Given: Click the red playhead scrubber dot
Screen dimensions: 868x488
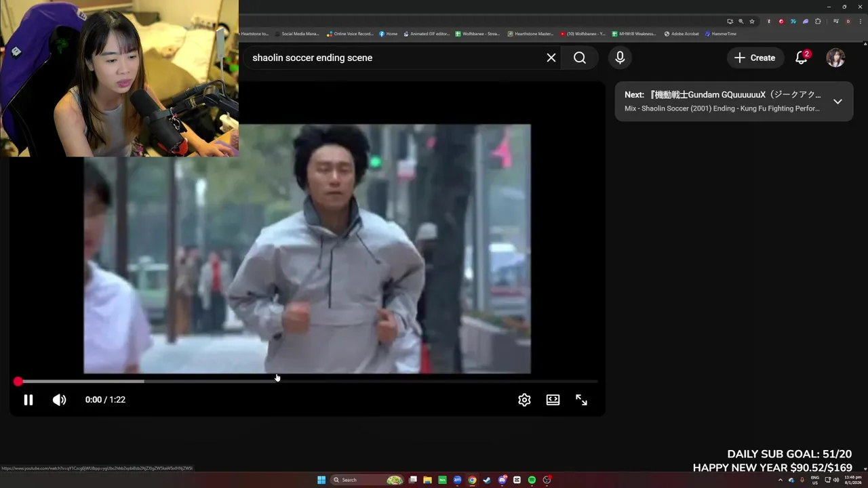Looking at the screenshot, I should pyautogui.click(x=18, y=382).
